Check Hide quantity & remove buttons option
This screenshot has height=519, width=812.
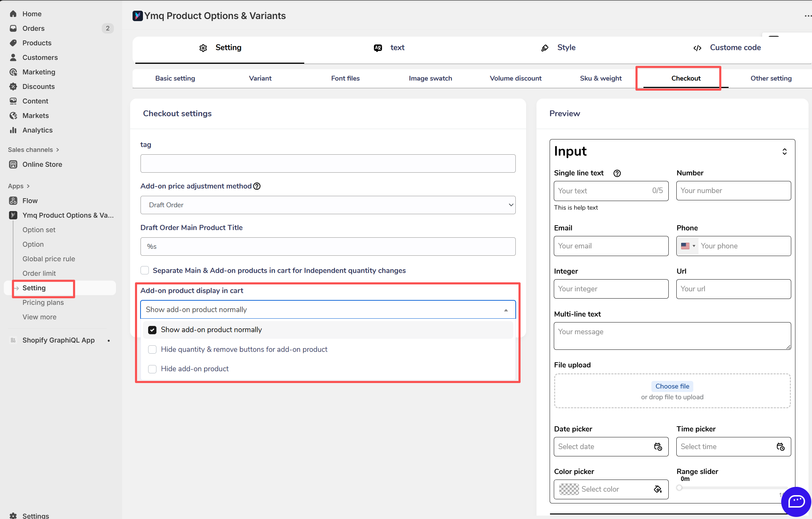(x=152, y=349)
